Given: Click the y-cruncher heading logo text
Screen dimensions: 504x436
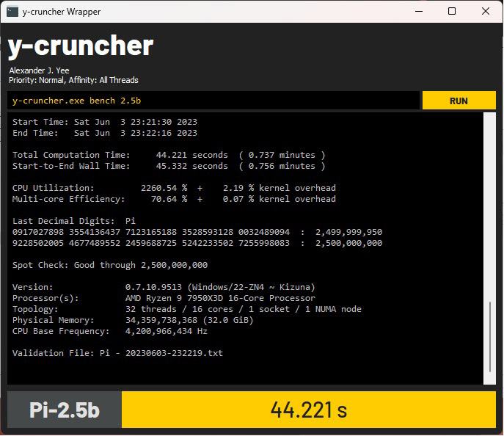Looking at the screenshot, I should click(81, 46).
